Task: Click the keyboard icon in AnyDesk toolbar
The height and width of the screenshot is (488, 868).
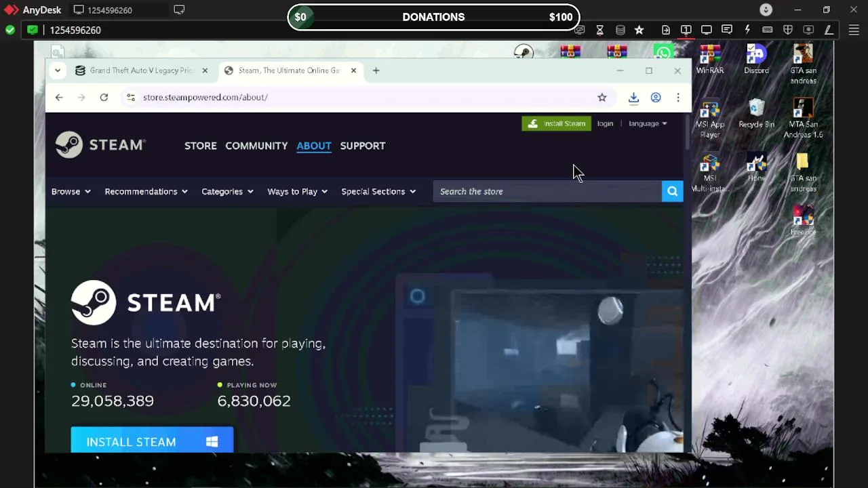Action: [x=767, y=30]
